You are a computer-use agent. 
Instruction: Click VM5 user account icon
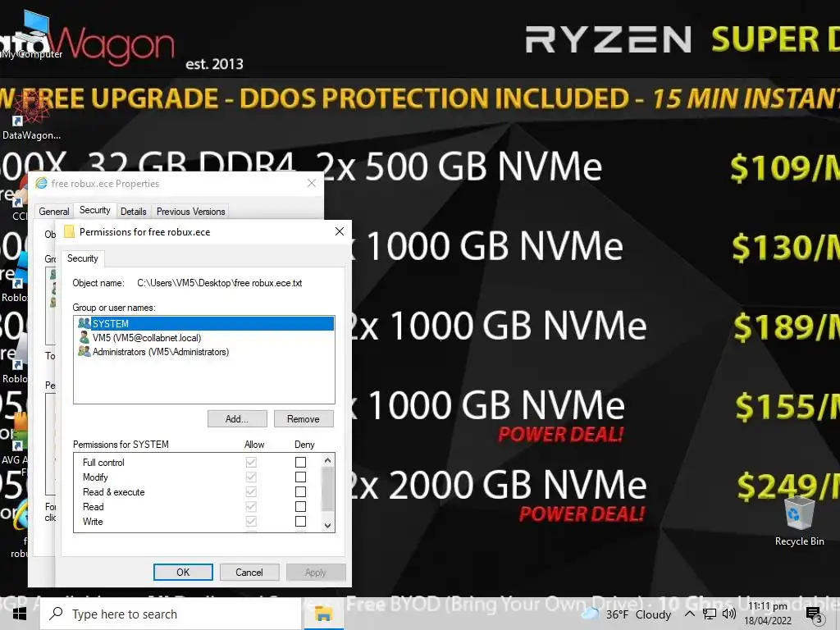(84, 337)
